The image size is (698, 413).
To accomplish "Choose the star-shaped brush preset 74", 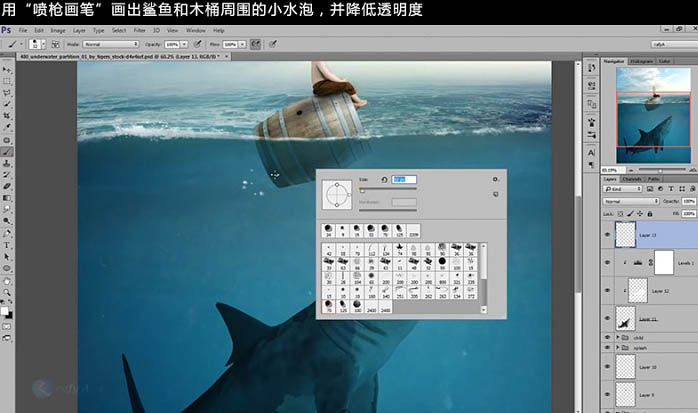I will 399,249.
